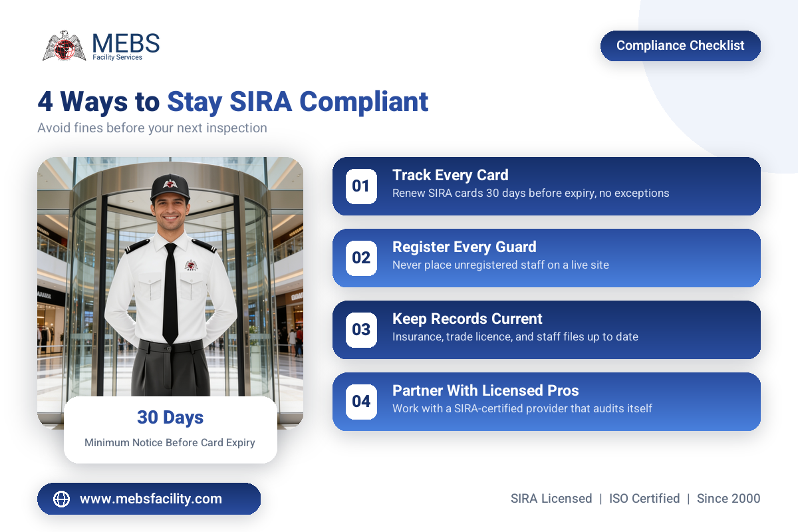This screenshot has width=798, height=532.
Task: Select the Partner With Licensed Pros heading
Action: click(x=485, y=390)
